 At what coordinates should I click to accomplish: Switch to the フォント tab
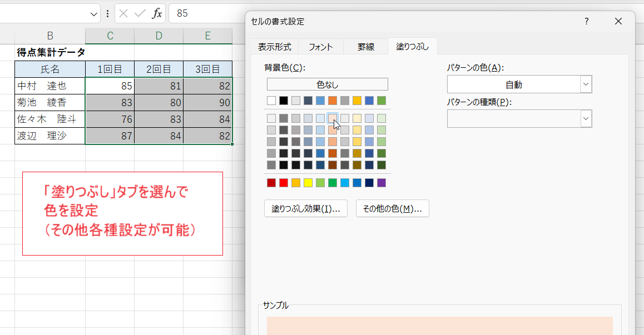(x=320, y=47)
